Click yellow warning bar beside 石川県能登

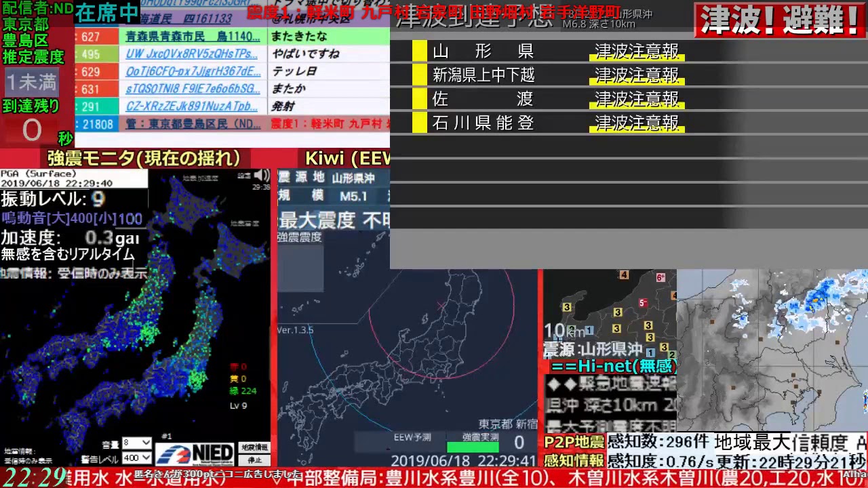pos(420,123)
